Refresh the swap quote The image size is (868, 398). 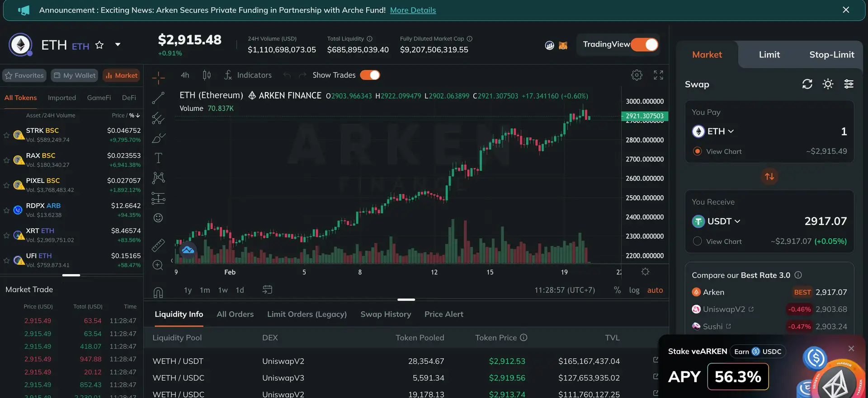click(x=807, y=84)
